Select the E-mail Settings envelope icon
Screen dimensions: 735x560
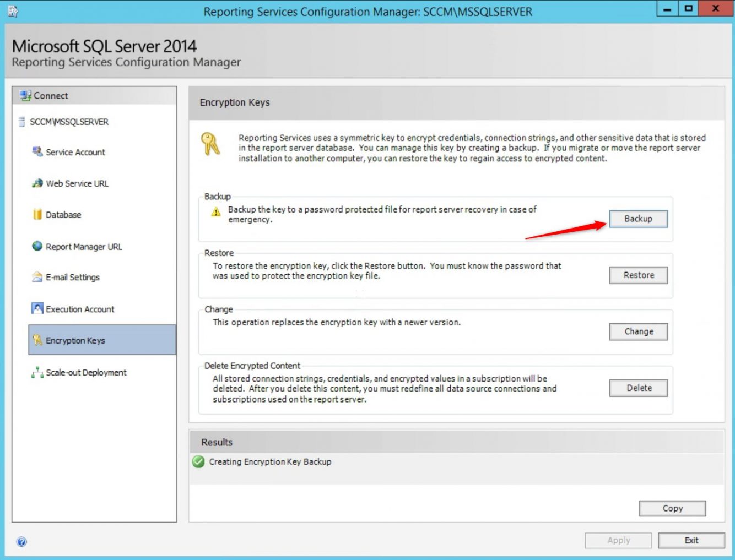point(36,278)
